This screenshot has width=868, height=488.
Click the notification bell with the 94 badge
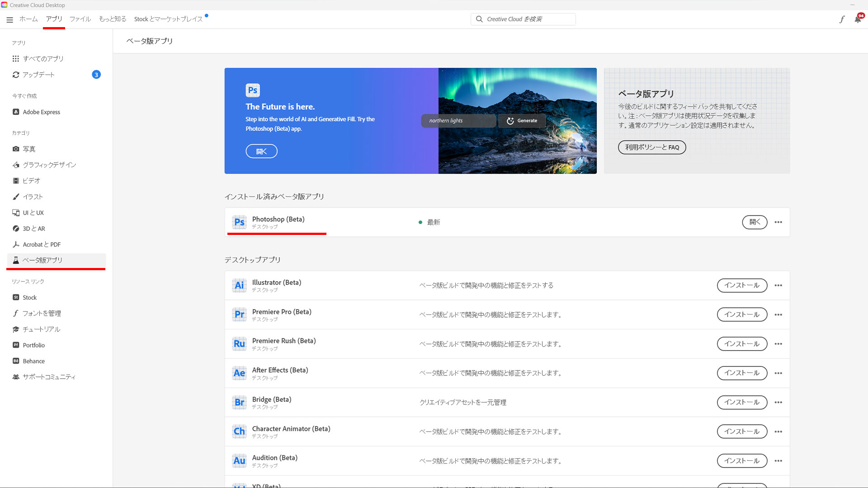click(x=857, y=19)
